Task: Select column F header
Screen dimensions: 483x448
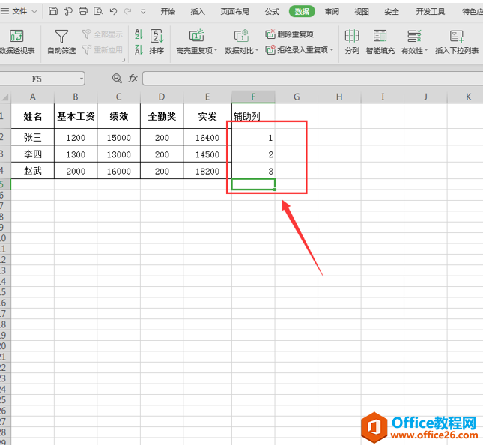Action: pyautogui.click(x=253, y=97)
